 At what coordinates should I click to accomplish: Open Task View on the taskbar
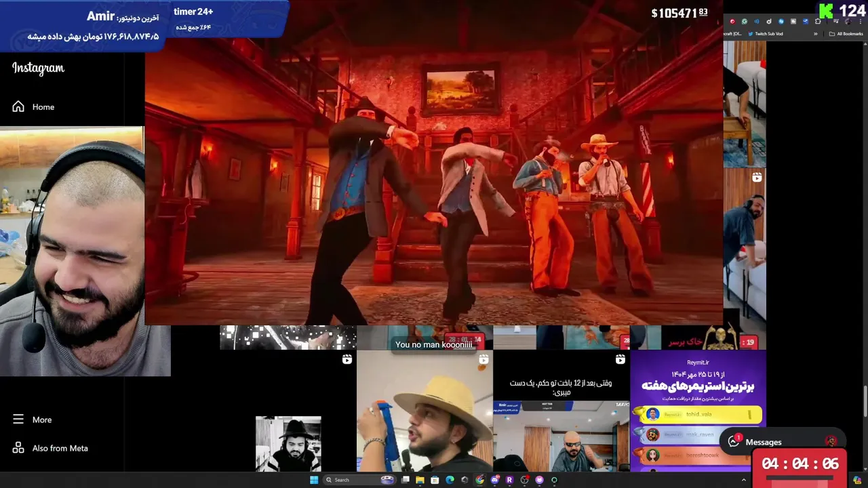(406, 480)
